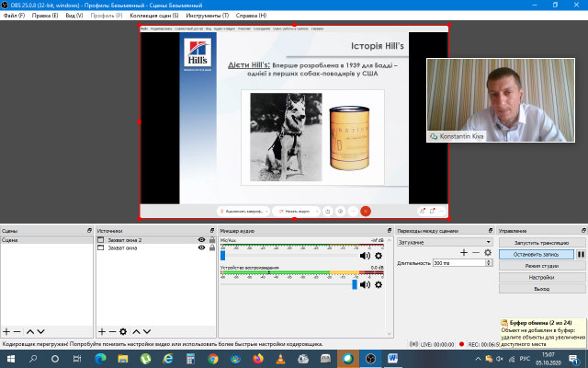Viewport: 588px width, 368px height.
Task: Remove selected source with minus icon
Action: (x=111, y=331)
